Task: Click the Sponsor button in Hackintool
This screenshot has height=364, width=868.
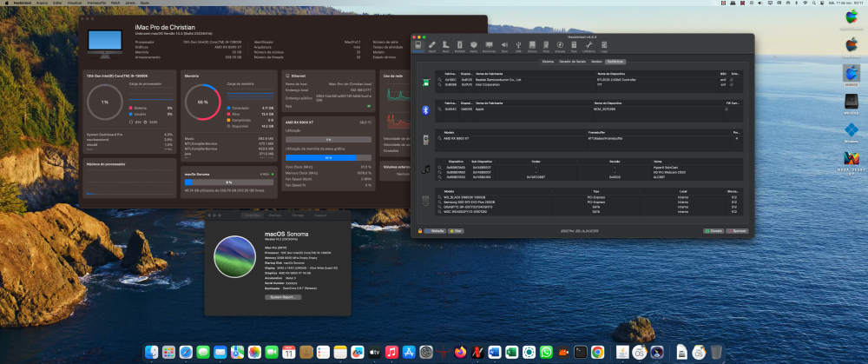Action: click(737, 230)
